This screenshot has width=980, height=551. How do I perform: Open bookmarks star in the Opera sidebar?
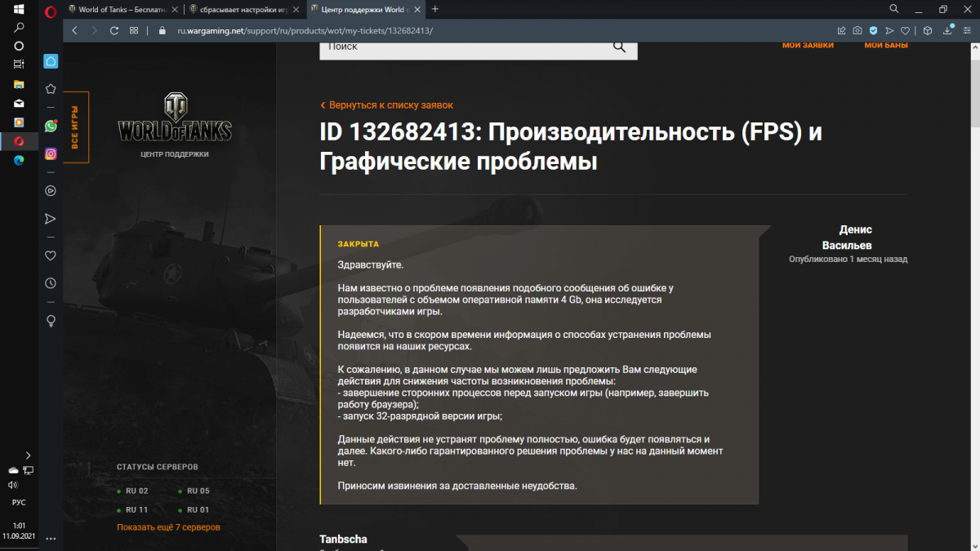coord(51,89)
